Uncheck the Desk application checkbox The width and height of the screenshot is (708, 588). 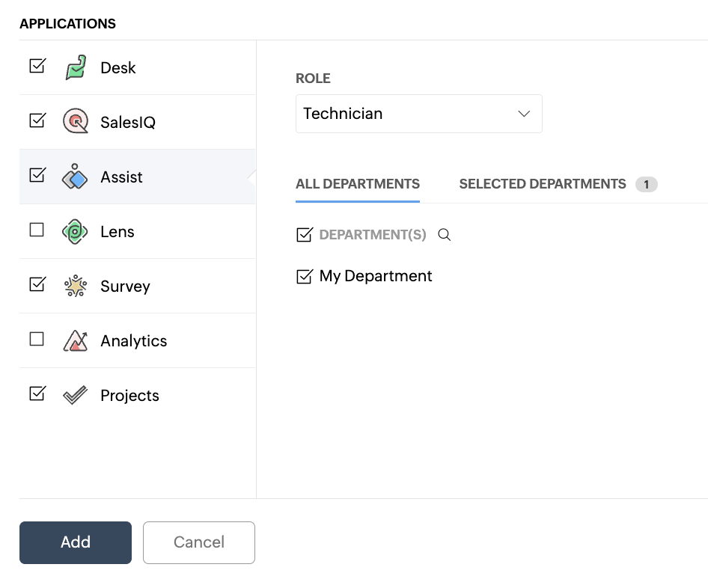click(37, 66)
